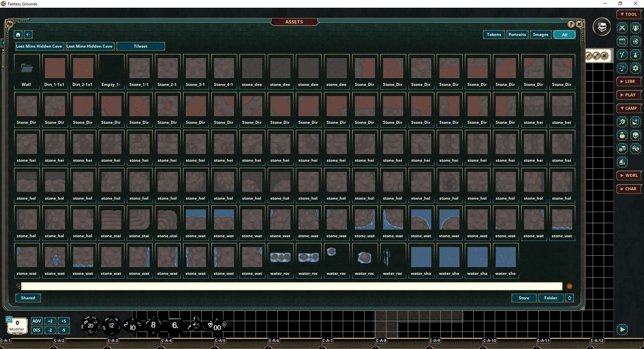This screenshot has height=349, width=644.
Task: Filter assets by Images
Action: pyautogui.click(x=541, y=35)
